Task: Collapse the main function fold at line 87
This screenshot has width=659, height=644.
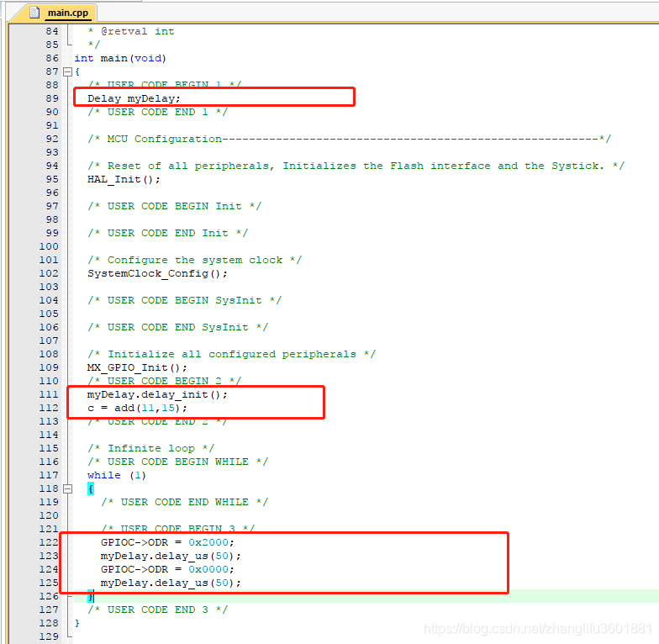Action: click(x=67, y=72)
